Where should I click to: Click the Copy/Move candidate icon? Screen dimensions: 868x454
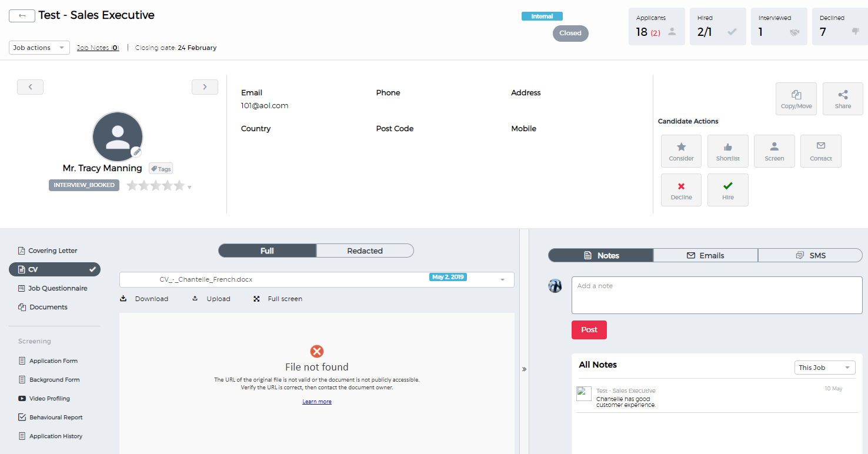(796, 99)
